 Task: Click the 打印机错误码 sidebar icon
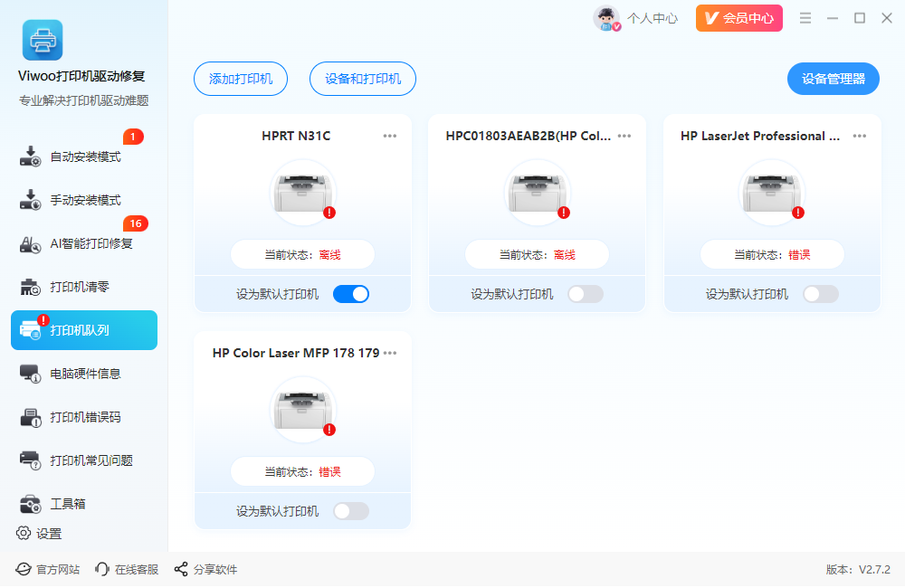(31, 418)
